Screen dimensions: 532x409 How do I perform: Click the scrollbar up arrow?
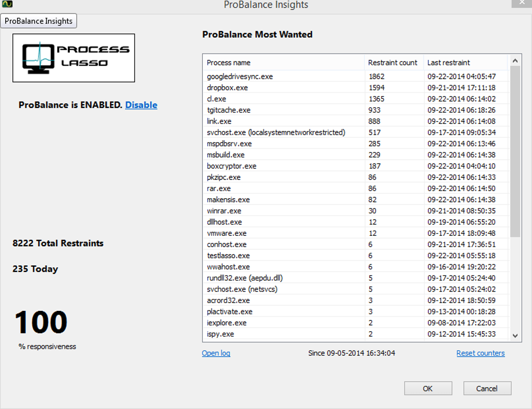coord(515,59)
